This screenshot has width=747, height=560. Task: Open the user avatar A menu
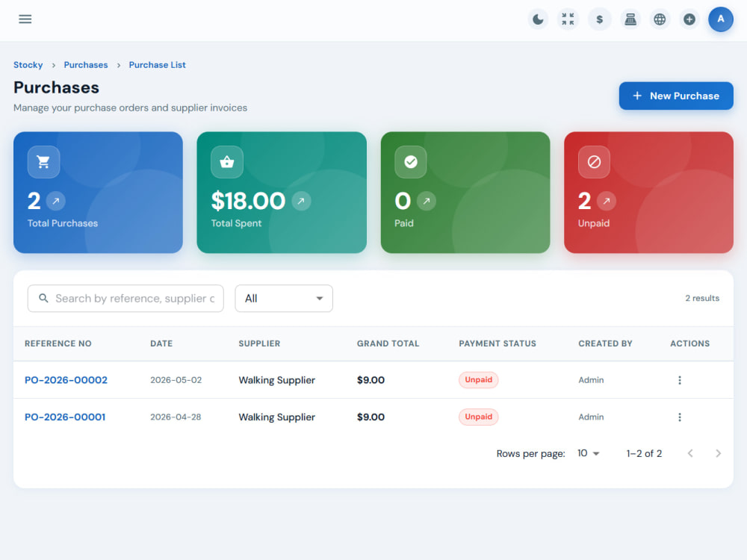[721, 19]
